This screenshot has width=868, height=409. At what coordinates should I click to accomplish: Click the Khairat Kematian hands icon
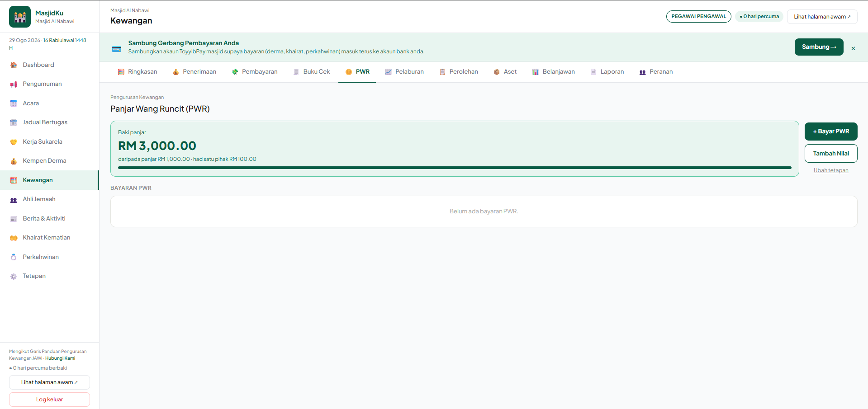click(x=14, y=238)
